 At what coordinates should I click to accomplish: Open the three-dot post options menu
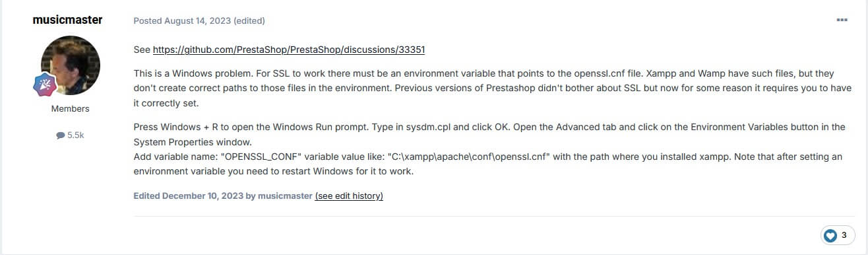(x=842, y=20)
